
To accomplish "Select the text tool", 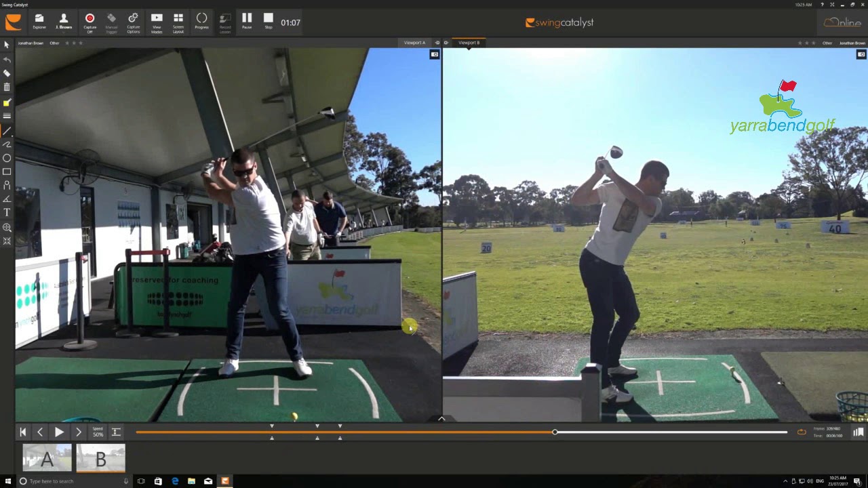I will click(x=7, y=212).
